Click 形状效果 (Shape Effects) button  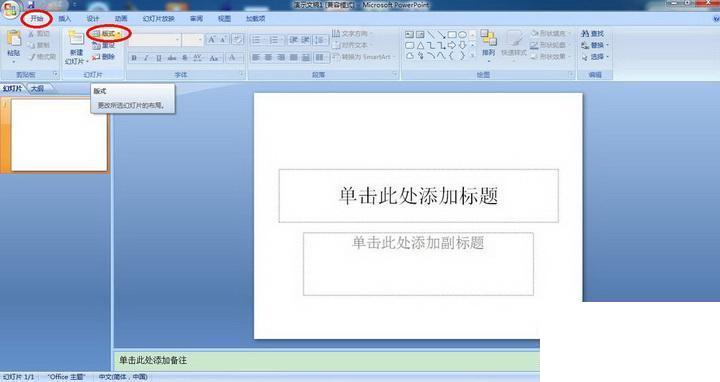pyautogui.click(x=550, y=56)
